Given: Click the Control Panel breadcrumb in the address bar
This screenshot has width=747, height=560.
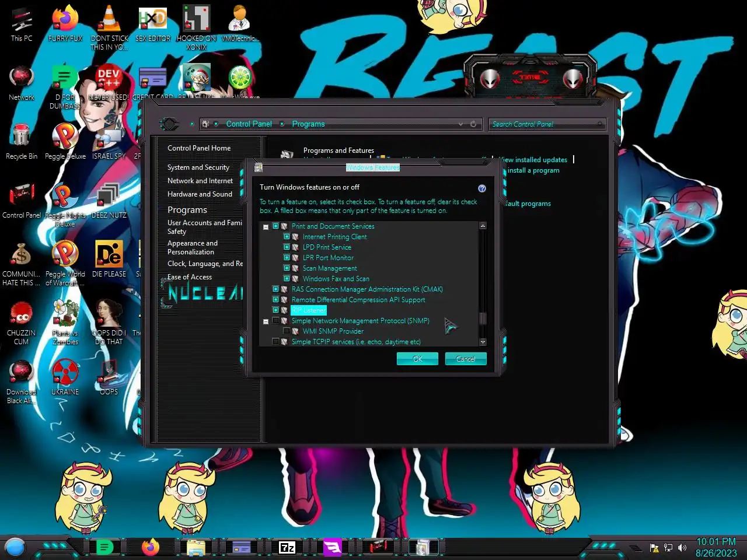Looking at the screenshot, I should pyautogui.click(x=249, y=124).
